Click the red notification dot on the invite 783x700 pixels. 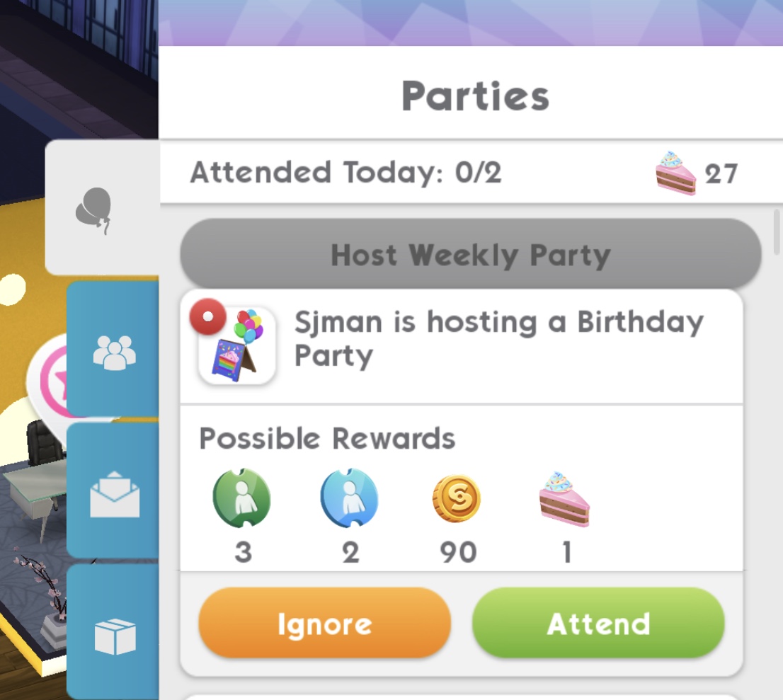(207, 319)
